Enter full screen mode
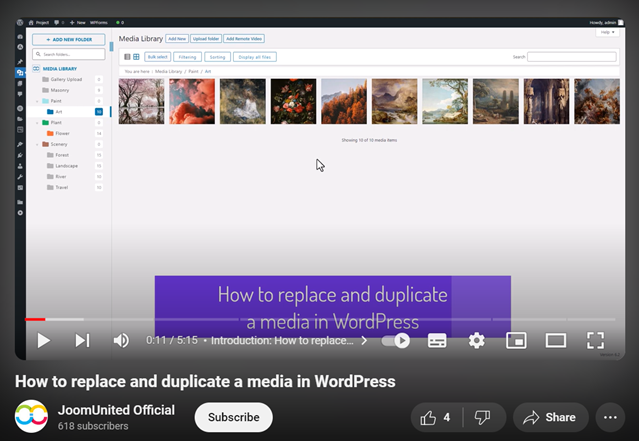Screen dimensions: 639x441 (595, 340)
